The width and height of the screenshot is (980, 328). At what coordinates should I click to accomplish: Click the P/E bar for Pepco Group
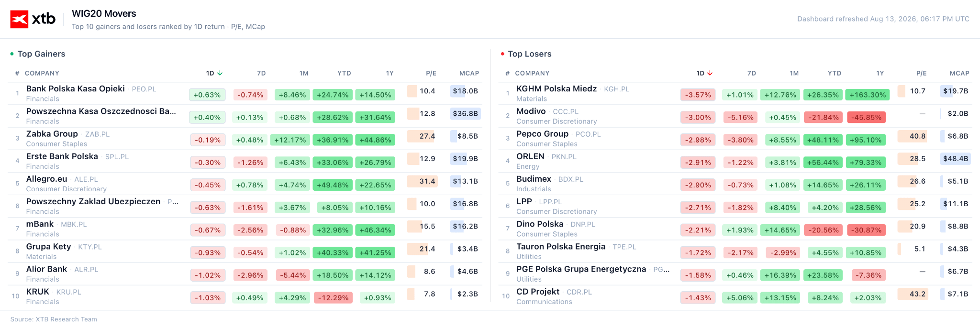click(x=912, y=136)
